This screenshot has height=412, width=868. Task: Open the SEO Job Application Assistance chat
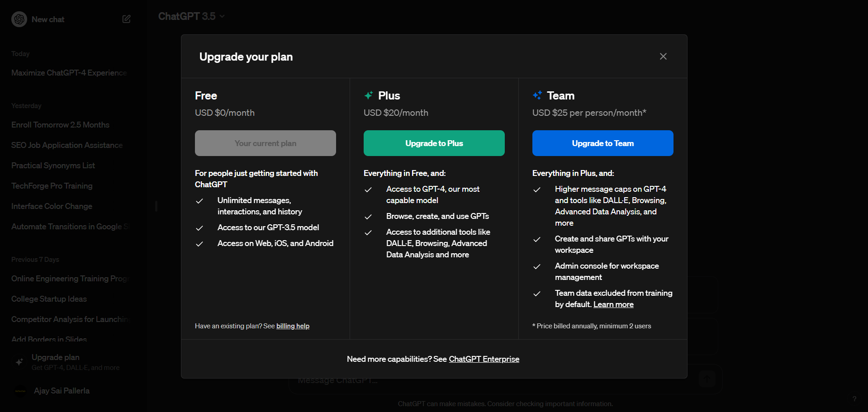(x=67, y=145)
